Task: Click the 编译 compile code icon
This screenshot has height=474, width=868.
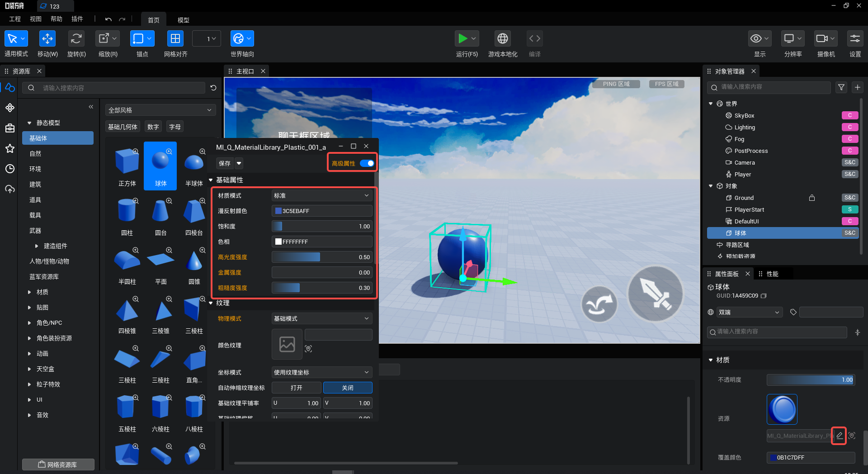Action: (x=535, y=38)
